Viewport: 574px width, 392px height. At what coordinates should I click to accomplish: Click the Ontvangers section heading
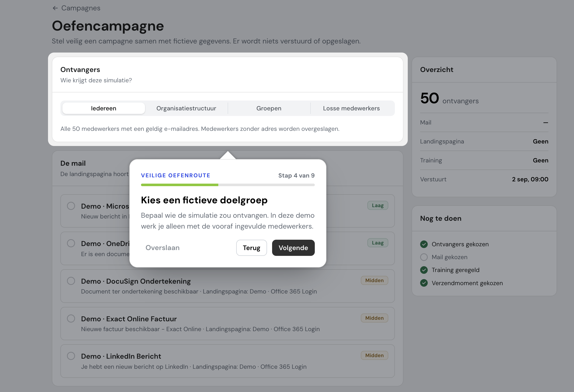80,70
